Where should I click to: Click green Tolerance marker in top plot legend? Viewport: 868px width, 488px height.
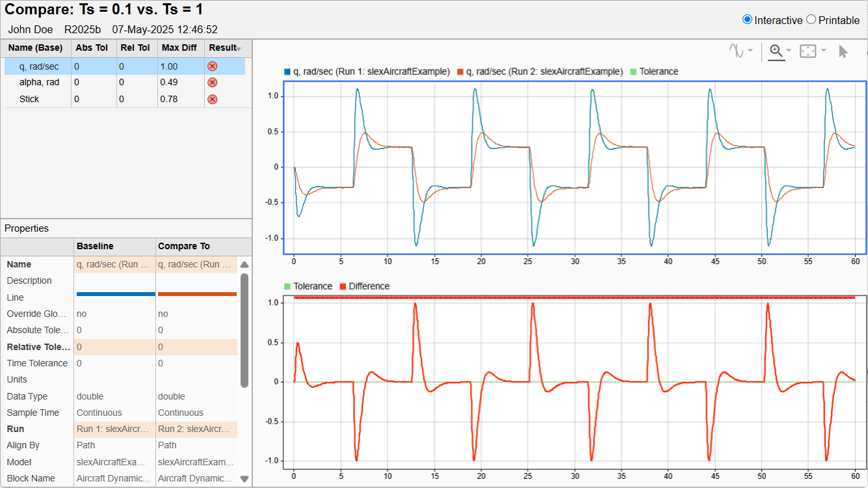[633, 72]
